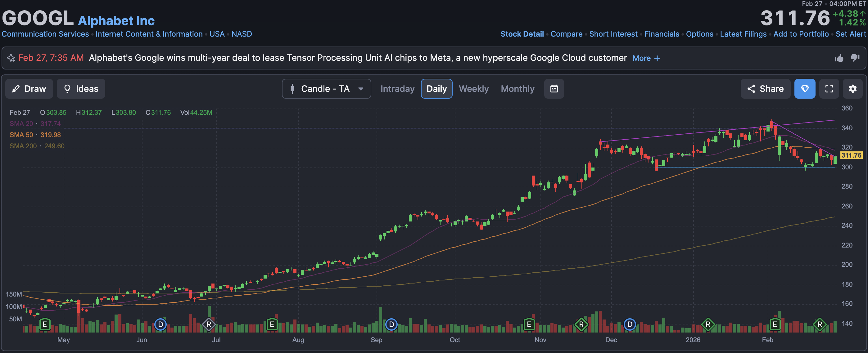Select the Weekly timeframe
The height and width of the screenshot is (353, 868).
[473, 89]
